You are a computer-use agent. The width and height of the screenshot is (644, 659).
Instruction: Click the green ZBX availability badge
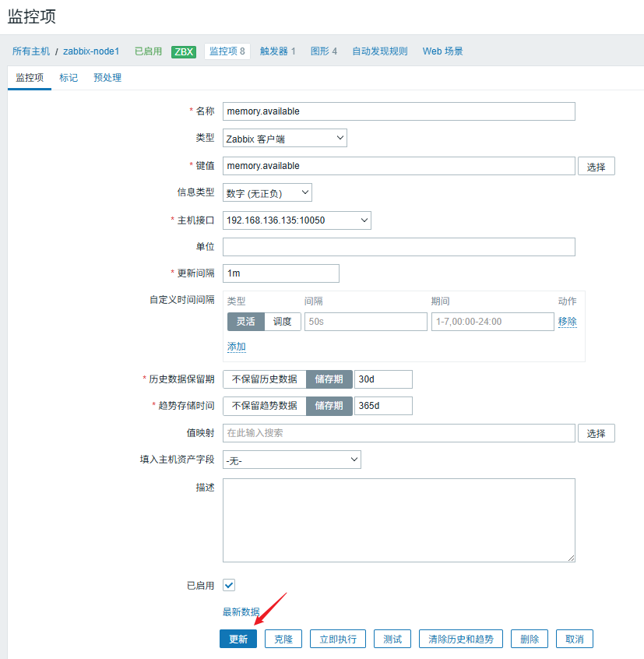tap(184, 51)
